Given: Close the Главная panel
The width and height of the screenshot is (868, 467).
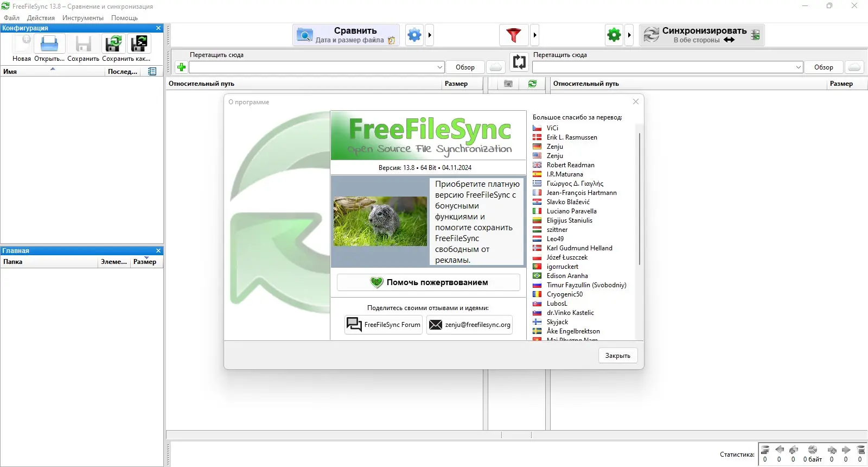Looking at the screenshot, I should point(158,251).
